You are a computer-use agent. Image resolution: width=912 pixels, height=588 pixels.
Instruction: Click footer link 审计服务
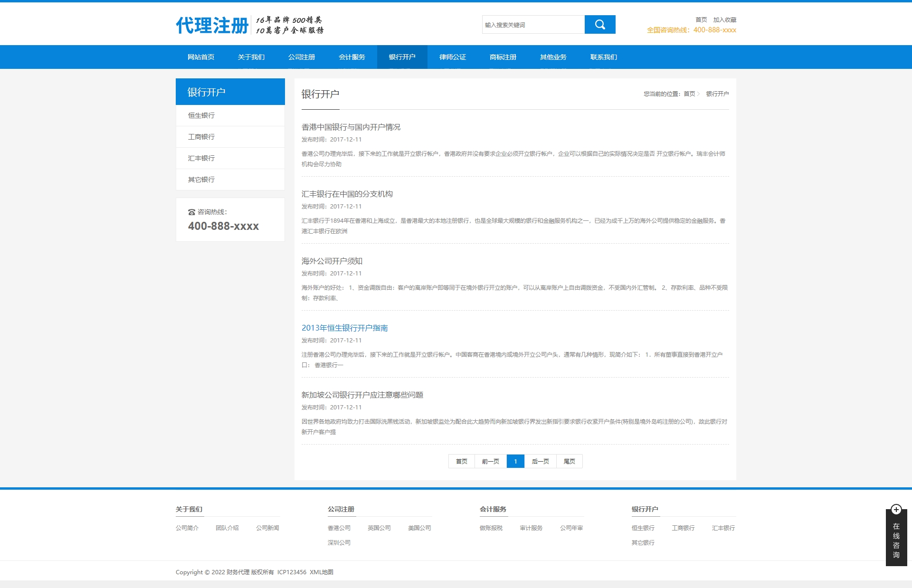pyautogui.click(x=532, y=528)
